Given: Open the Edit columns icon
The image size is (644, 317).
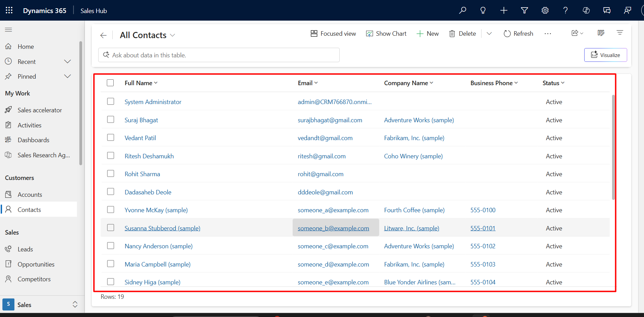Looking at the screenshot, I should 601,33.
